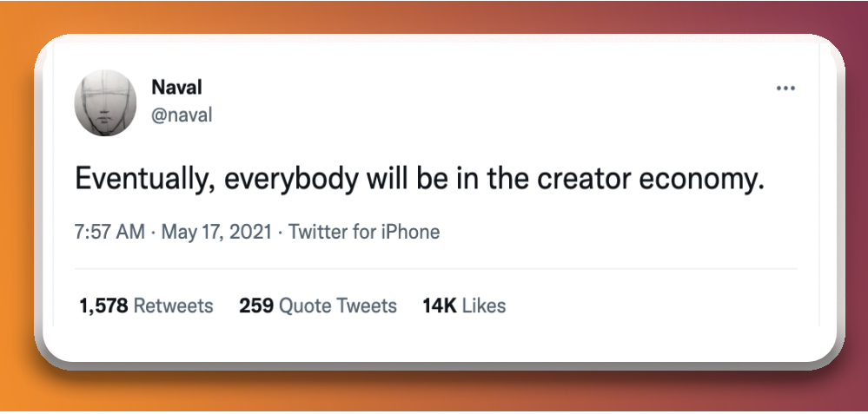Click Naval's sketch profile avatar
This screenshot has height=414, width=868.
[105, 102]
